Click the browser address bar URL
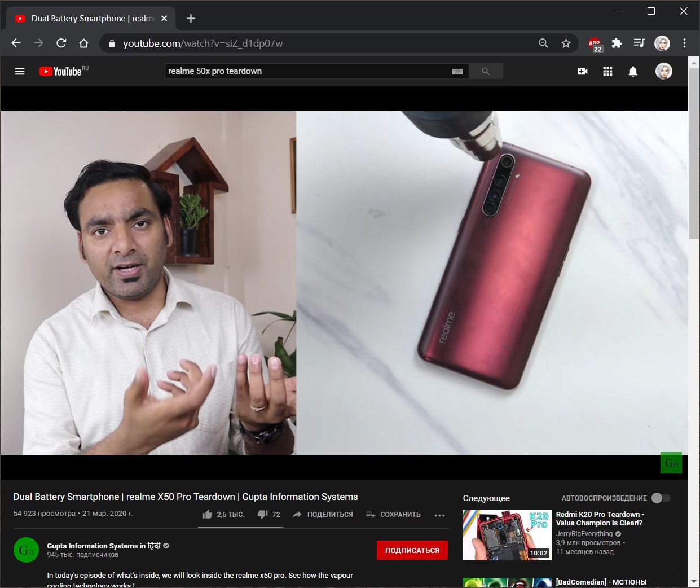 point(203,43)
